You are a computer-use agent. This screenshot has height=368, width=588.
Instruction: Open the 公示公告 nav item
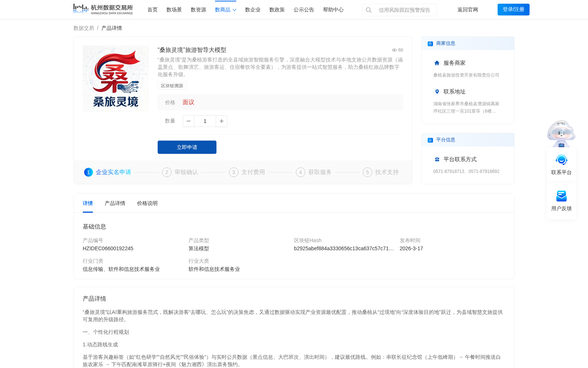pos(304,10)
